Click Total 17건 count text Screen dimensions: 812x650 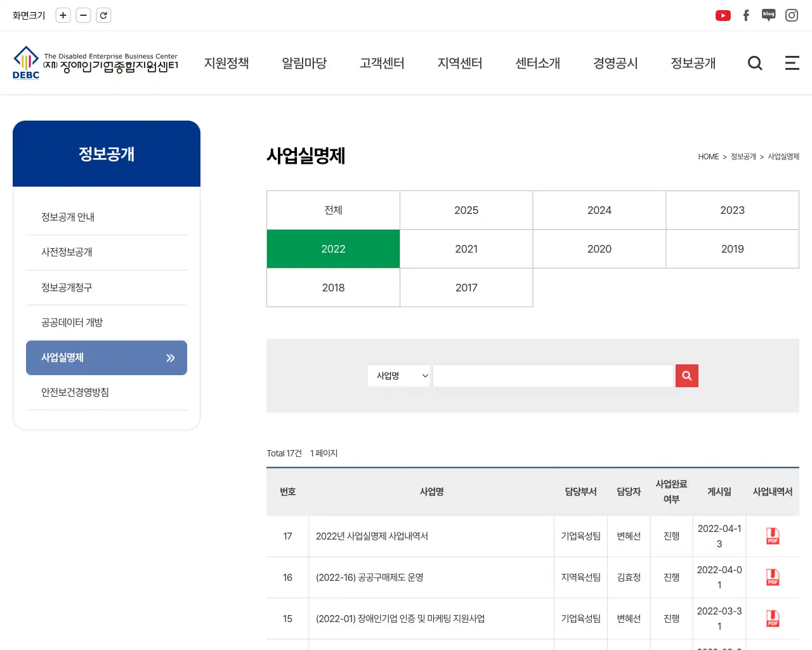[x=284, y=453]
